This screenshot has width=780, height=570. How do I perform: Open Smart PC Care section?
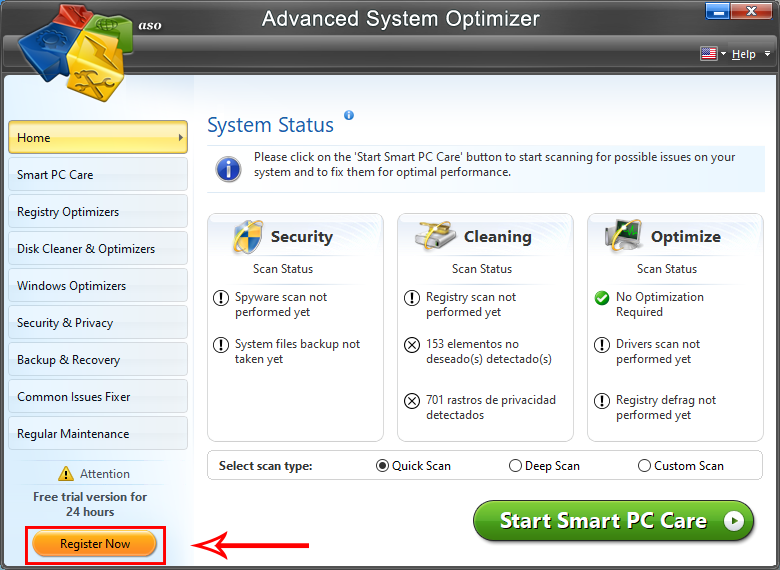98,174
